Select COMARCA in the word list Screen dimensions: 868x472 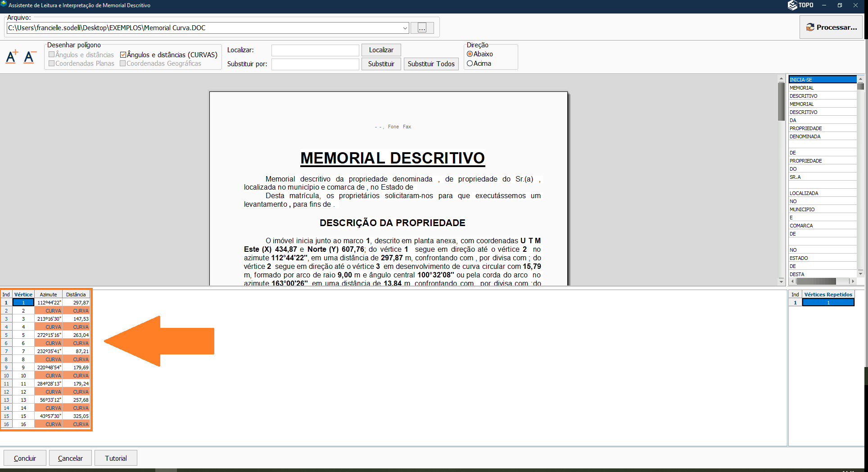pyautogui.click(x=822, y=226)
